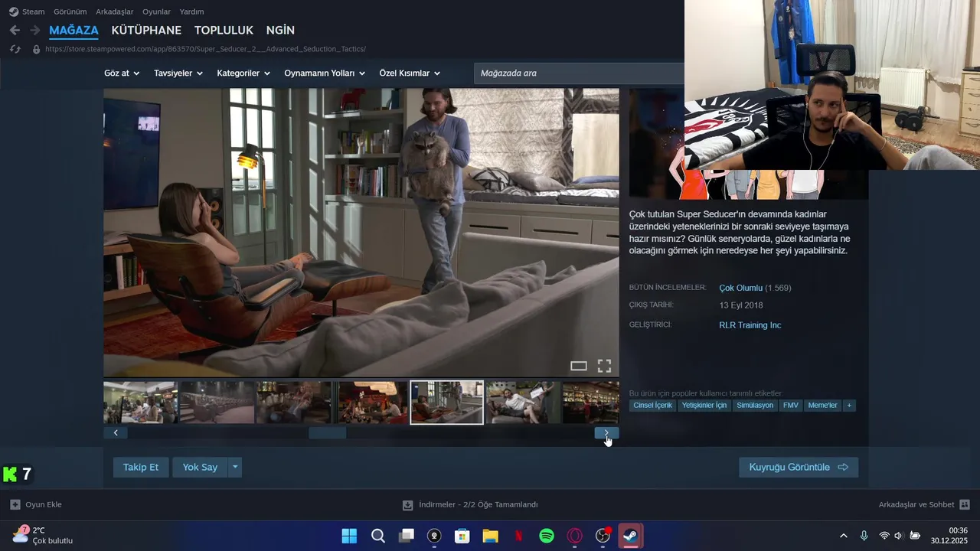
Task: Open File Explorer from the taskbar
Action: (x=490, y=536)
